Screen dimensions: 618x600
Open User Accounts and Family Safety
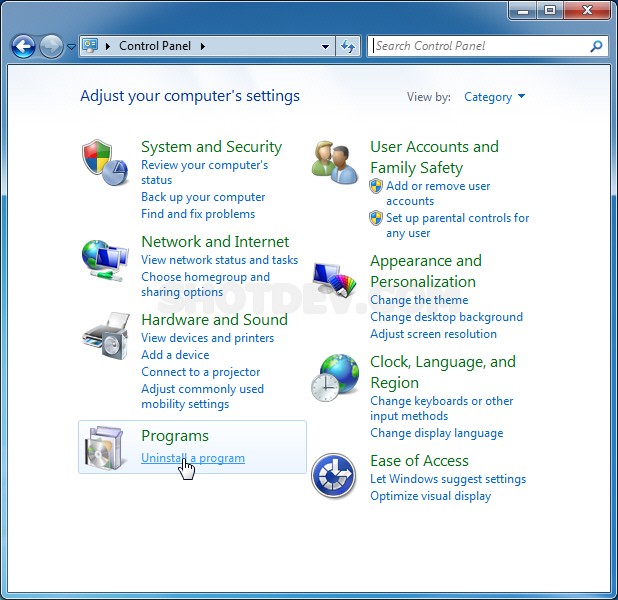click(434, 157)
